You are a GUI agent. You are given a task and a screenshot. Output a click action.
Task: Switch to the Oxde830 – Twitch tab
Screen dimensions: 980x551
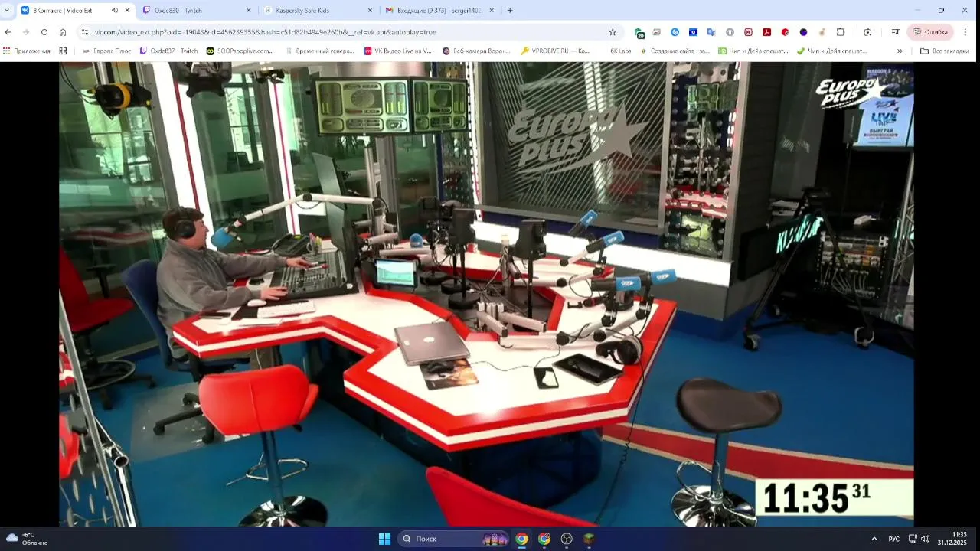(x=198, y=11)
